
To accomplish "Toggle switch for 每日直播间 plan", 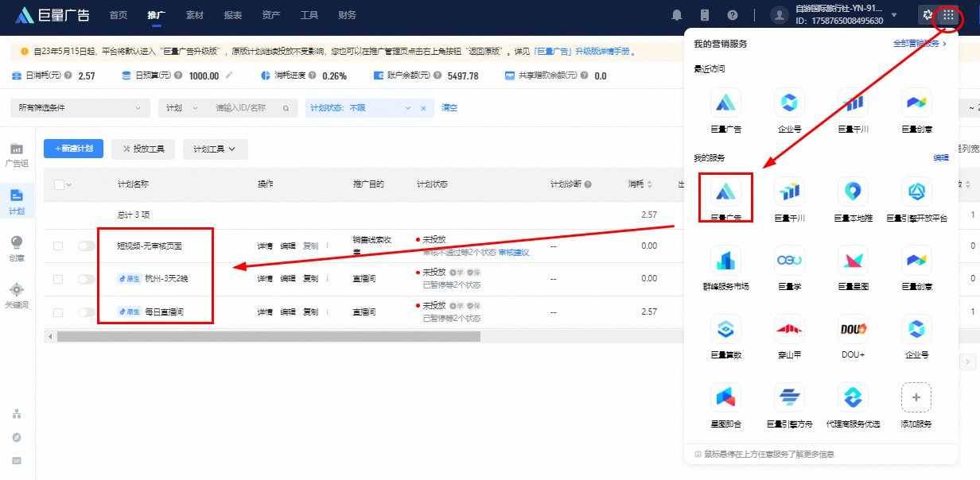I will 86,312.
